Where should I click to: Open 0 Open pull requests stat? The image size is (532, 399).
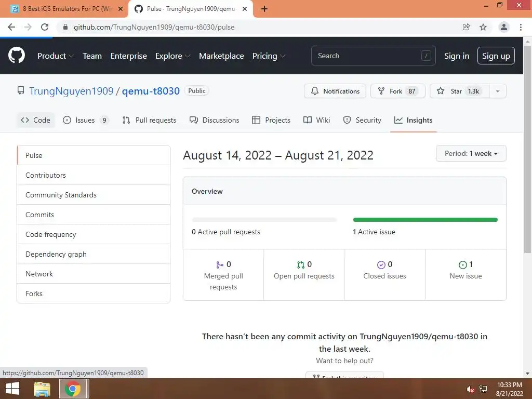point(304,275)
